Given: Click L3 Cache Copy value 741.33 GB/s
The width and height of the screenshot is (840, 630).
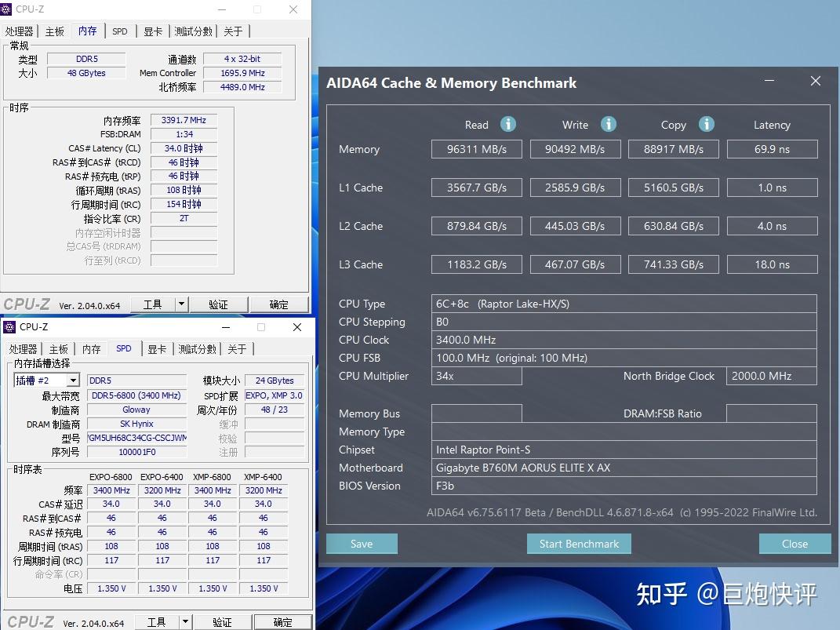Looking at the screenshot, I should tap(674, 264).
